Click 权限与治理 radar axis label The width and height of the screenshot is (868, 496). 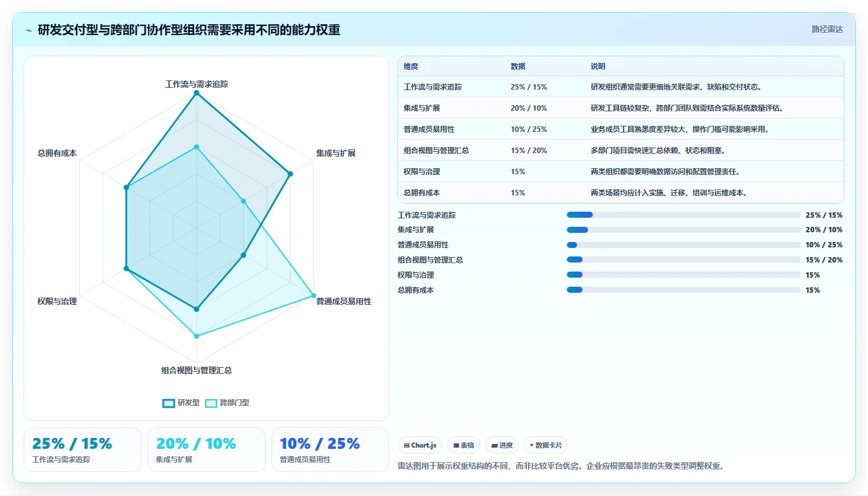click(57, 301)
